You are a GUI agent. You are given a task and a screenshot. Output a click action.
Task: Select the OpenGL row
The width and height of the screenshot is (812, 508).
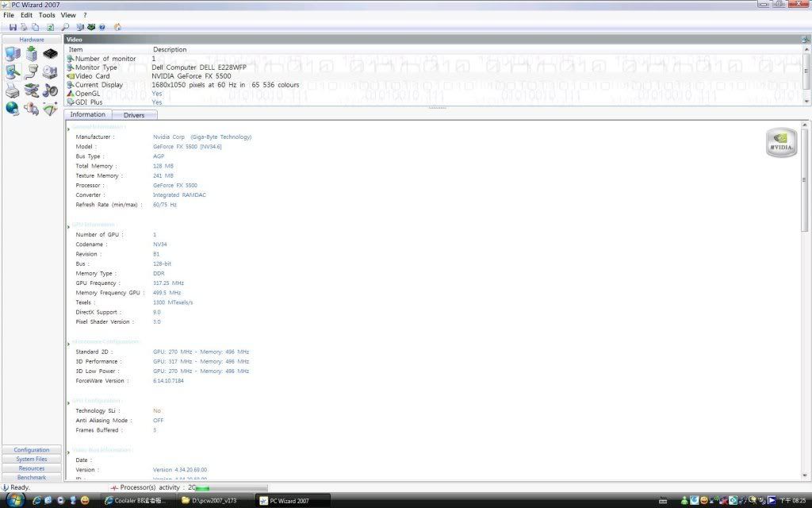tap(433, 94)
